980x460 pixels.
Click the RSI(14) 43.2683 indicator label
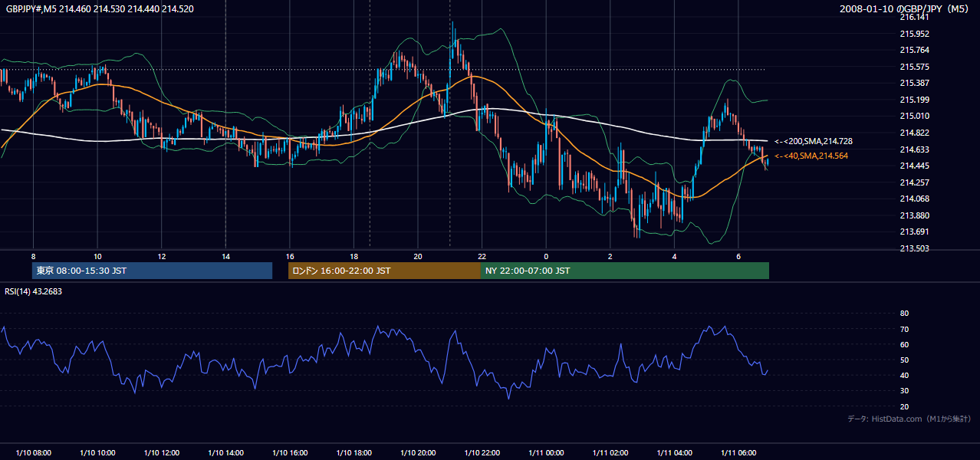click(x=35, y=291)
